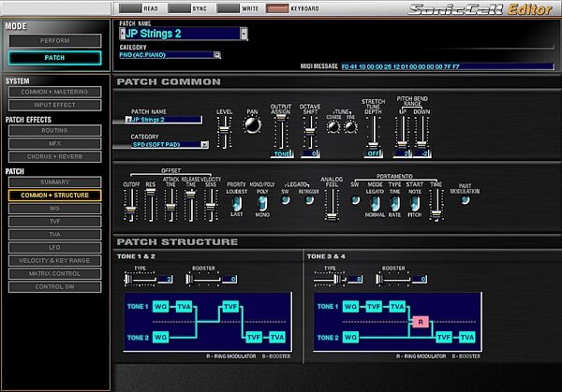Screen dimensions: 562x392
Task: Open the Chorus + Reverb page
Action: 55,157
